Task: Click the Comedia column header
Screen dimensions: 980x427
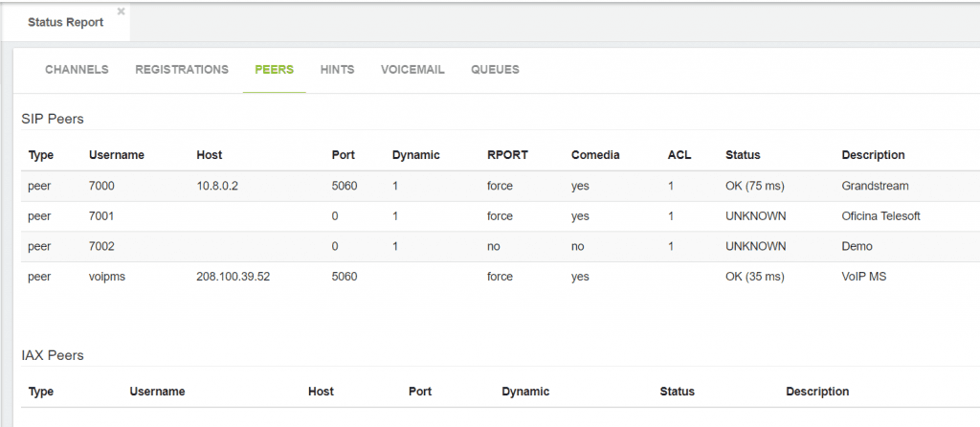Action: tap(595, 155)
